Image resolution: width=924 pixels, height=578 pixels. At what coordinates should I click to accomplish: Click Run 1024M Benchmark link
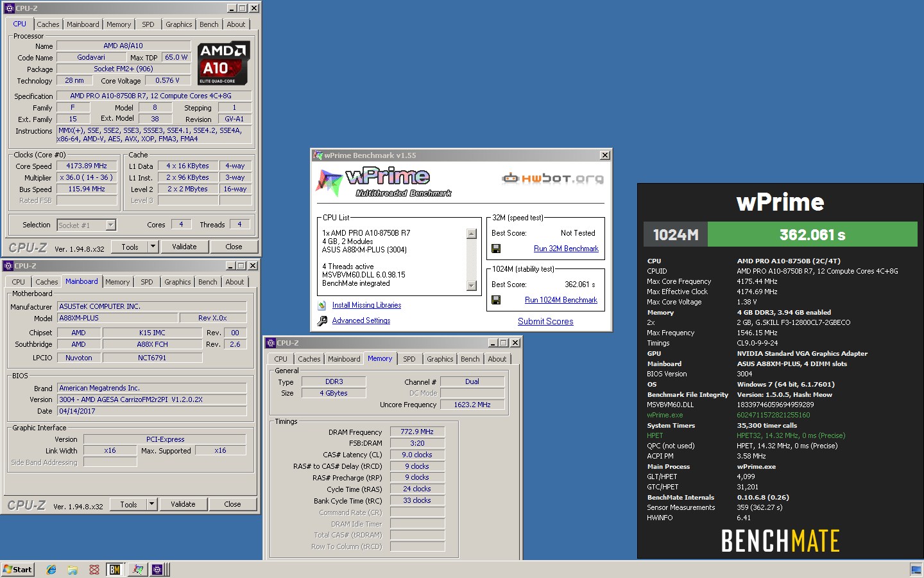coord(561,300)
